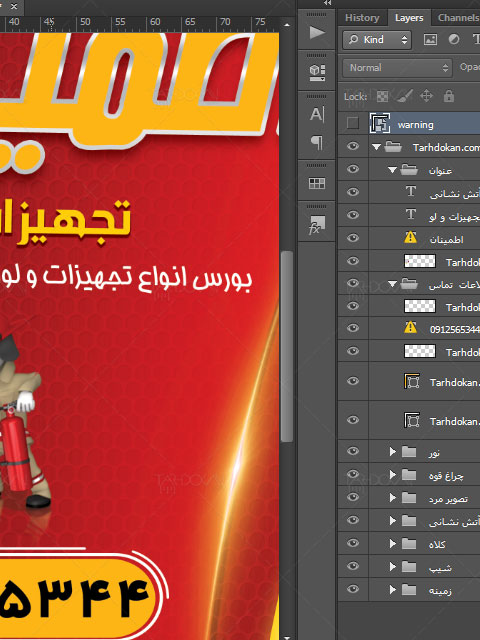Switch to the History tab
The image size is (480, 640).
[x=362, y=18]
